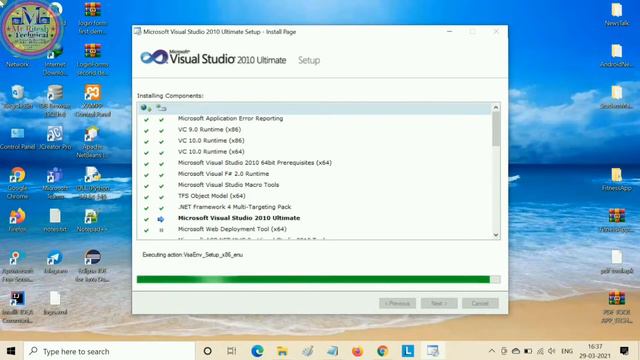Open Apowersoft Free Screen desktop shortcut
640x360 pixels.
click(18, 266)
